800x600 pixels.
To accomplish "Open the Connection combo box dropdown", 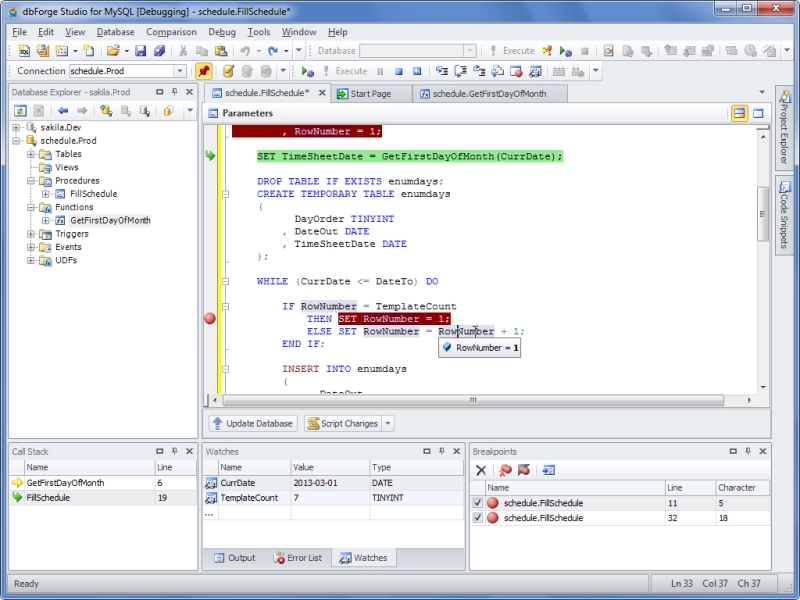I will 180,71.
